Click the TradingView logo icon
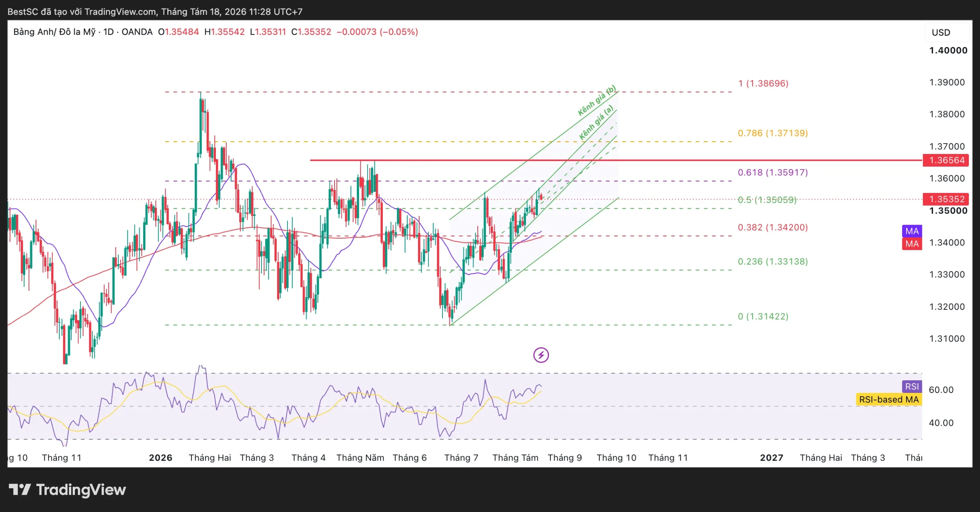The width and height of the screenshot is (980, 512). pos(20,489)
